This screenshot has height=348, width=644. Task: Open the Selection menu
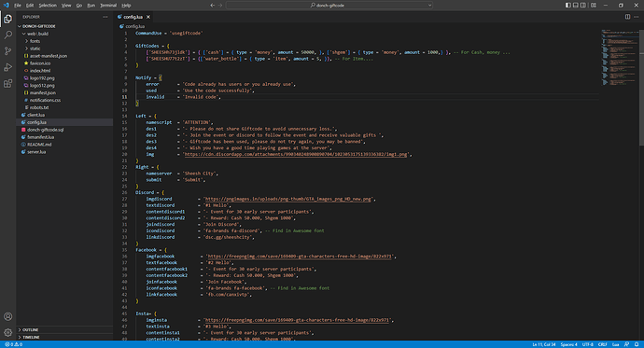48,6
